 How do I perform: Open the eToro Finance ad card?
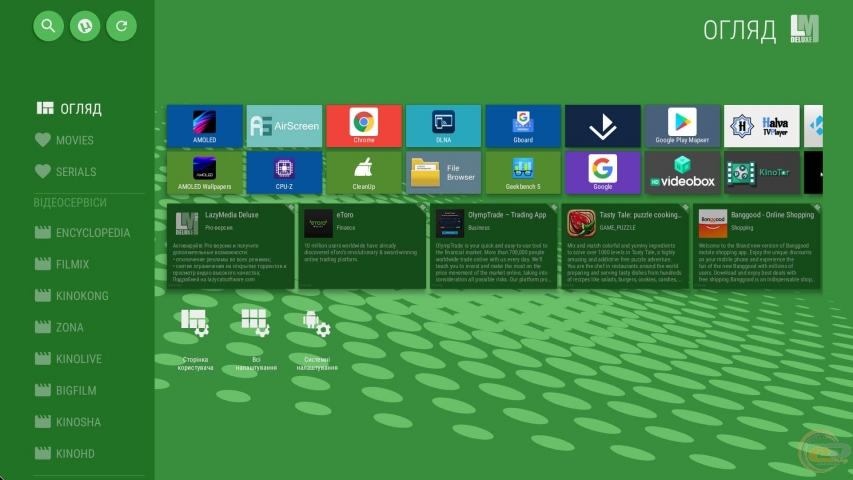362,247
